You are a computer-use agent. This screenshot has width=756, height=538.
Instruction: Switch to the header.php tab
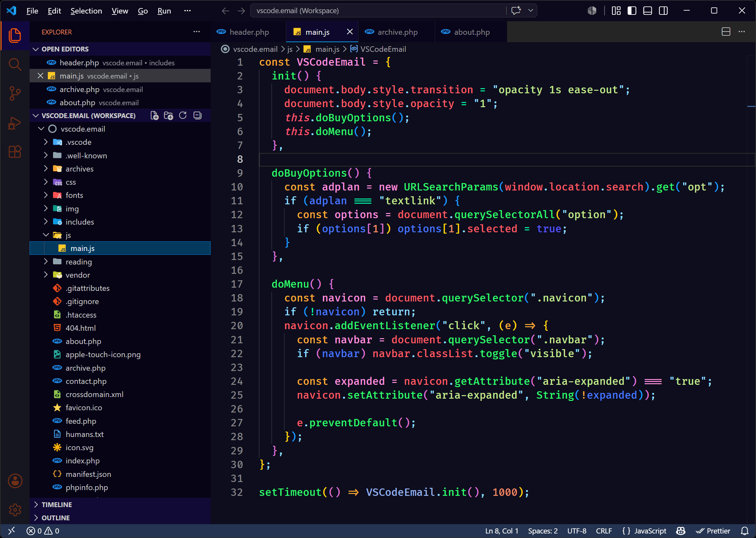point(248,32)
